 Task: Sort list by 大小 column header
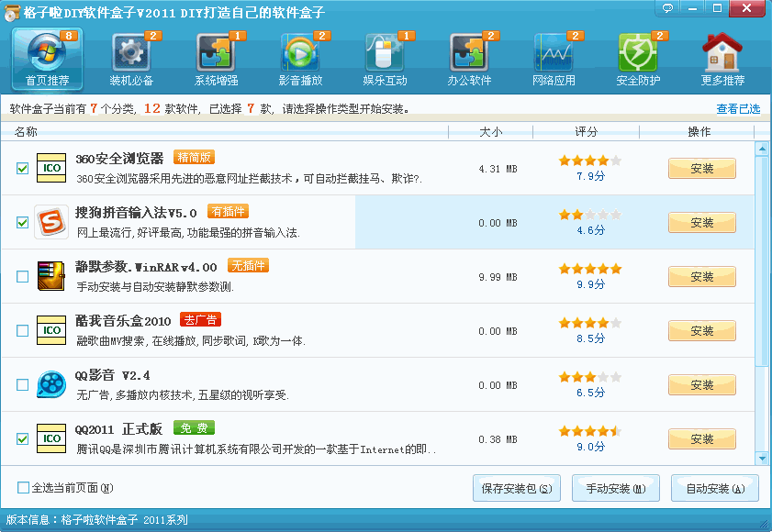coord(491,132)
